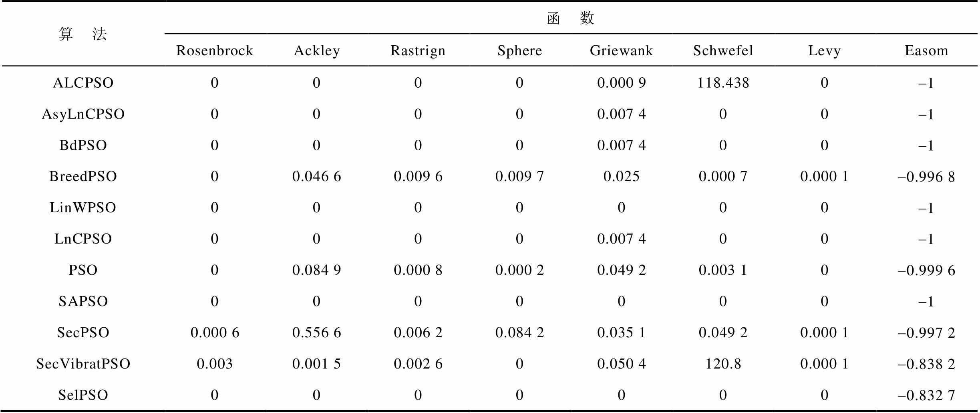Screen dimensions: 980x413
Task: Click the 118.438 value cell
Action: point(723,83)
